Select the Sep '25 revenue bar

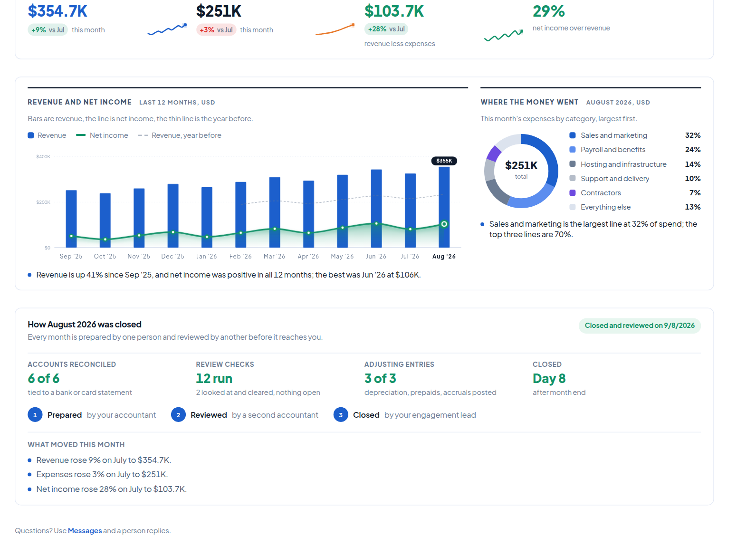point(71,219)
